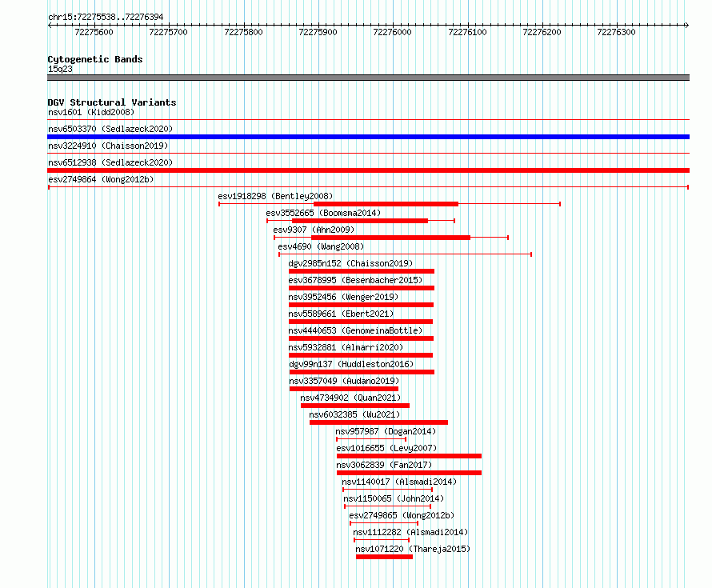This screenshot has height=588, width=712.
Task: Click nsv5932881 (Almarri2020) label
Action: (x=346, y=347)
